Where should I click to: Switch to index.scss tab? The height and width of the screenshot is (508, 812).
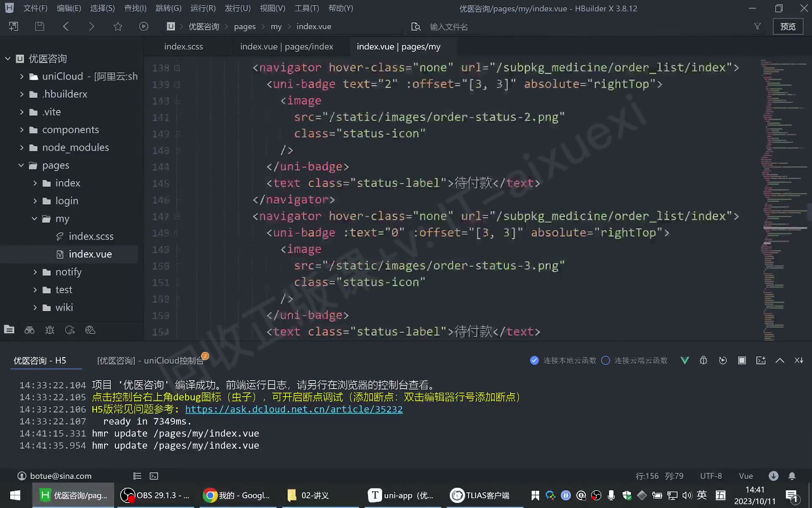point(184,47)
